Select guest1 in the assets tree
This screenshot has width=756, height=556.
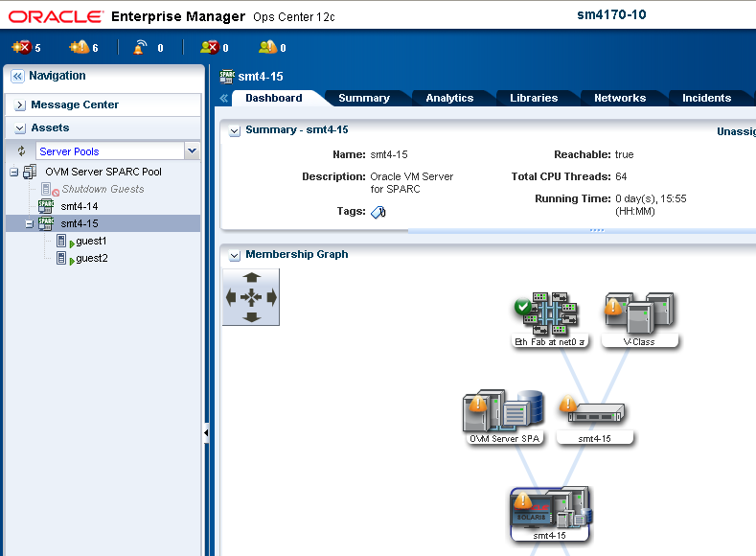tap(91, 241)
